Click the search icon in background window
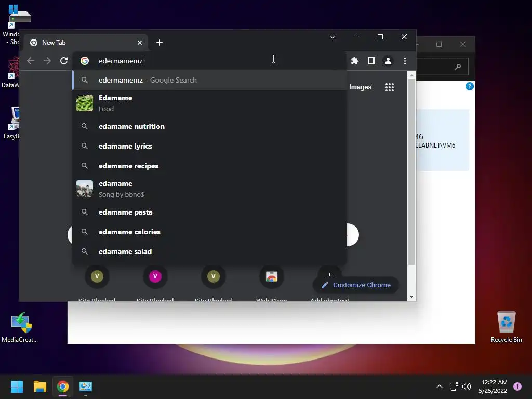Screen dimensions: 532x399 (x=458, y=66)
